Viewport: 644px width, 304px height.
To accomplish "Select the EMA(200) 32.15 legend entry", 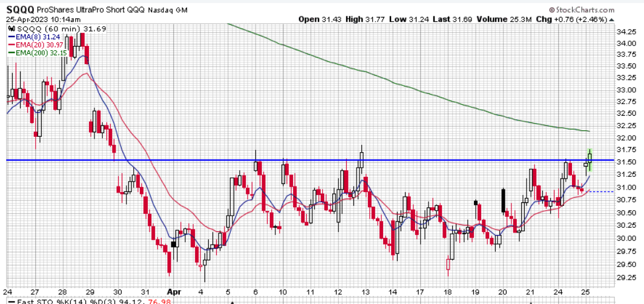I will pos(41,53).
